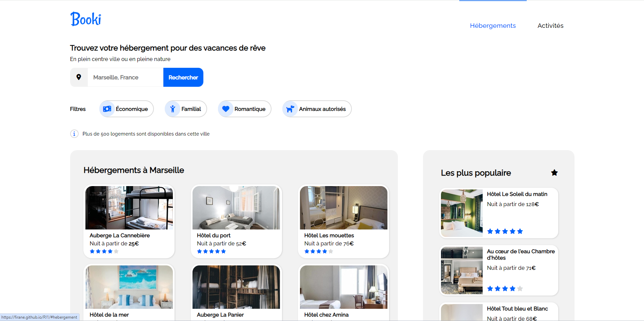The height and width of the screenshot is (321, 644).
Task: Click the Économique money icon
Action: [x=107, y=109]
